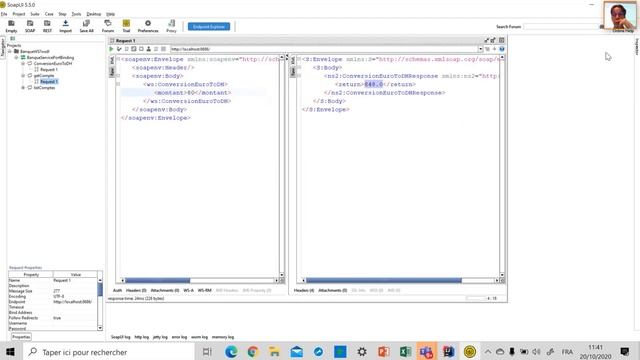The image size is (640, 360).
Task: Collapse the ConversionEuroToDH operation node
Action: pyautogui.click(x=23, y=64)
